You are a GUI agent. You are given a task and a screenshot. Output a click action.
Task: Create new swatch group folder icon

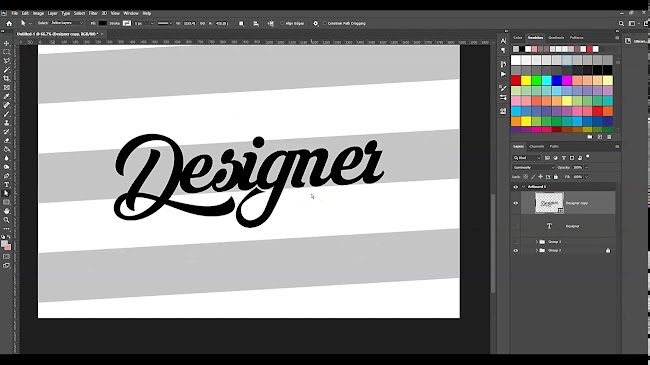[590, 137]
